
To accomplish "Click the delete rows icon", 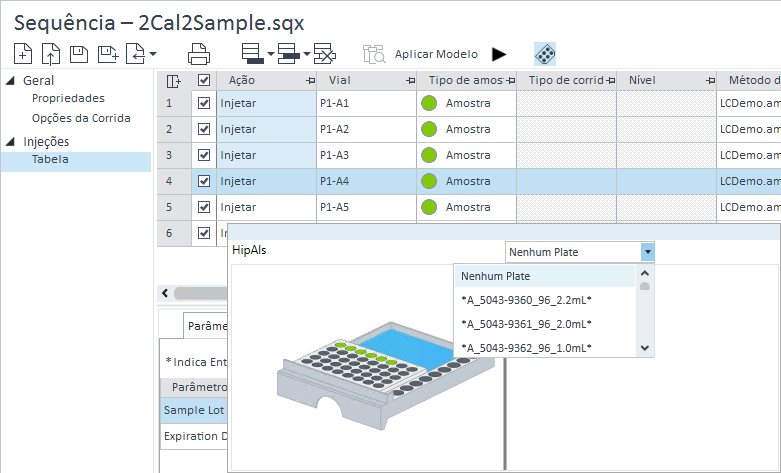I will pyautogui.click(x=324, y=54).
